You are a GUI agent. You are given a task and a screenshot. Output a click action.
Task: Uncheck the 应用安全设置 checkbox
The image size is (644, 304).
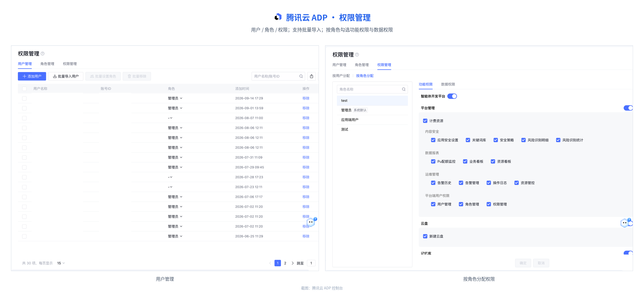click(433, 140)
